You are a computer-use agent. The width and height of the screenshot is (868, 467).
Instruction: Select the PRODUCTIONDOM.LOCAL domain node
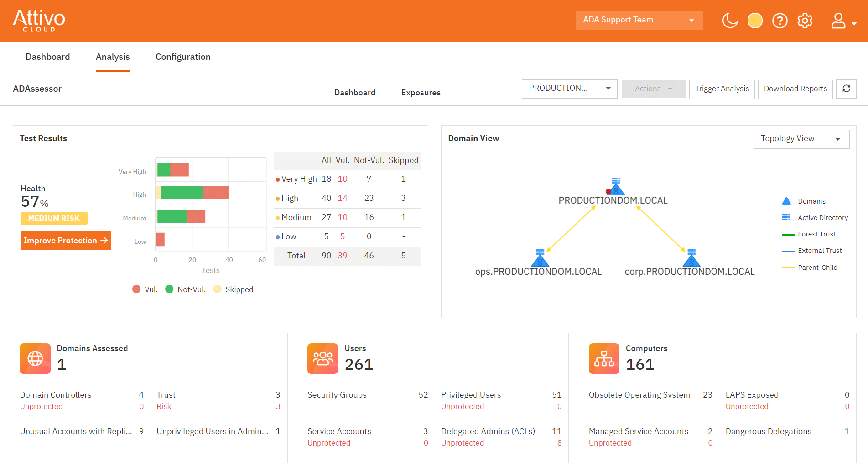click(x=615, y=187)
